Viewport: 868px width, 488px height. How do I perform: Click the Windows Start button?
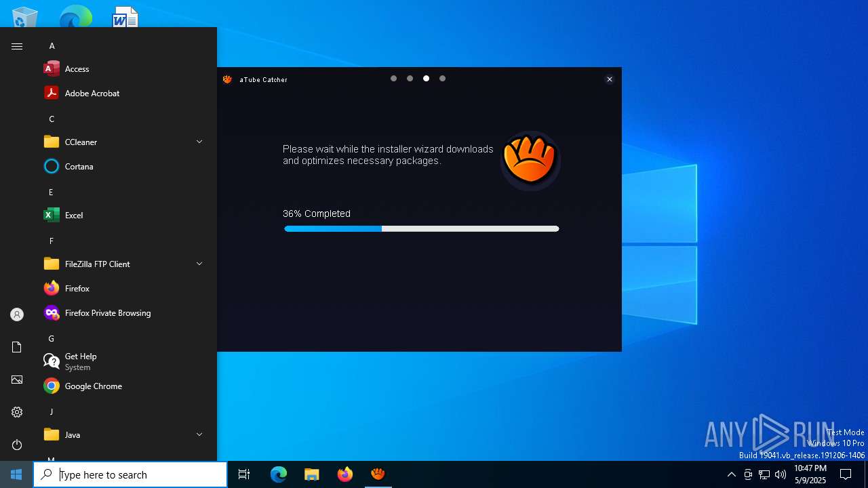coord(16,474)
